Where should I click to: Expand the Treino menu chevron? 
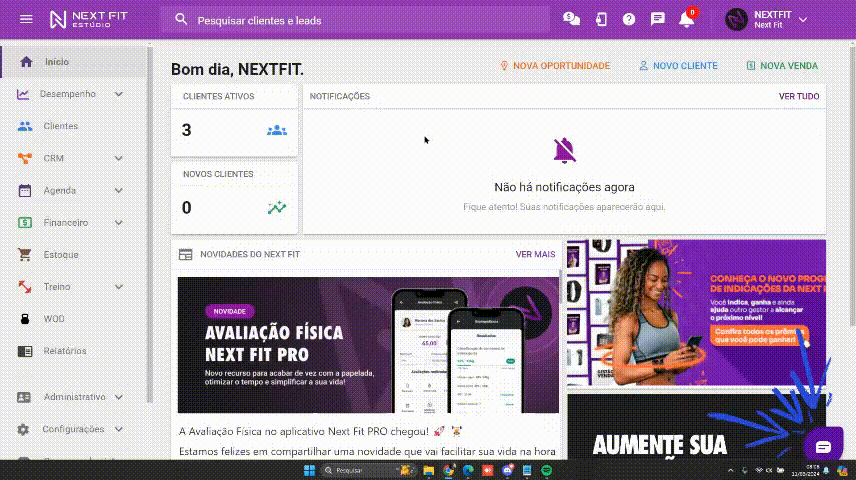pos(118,287)
